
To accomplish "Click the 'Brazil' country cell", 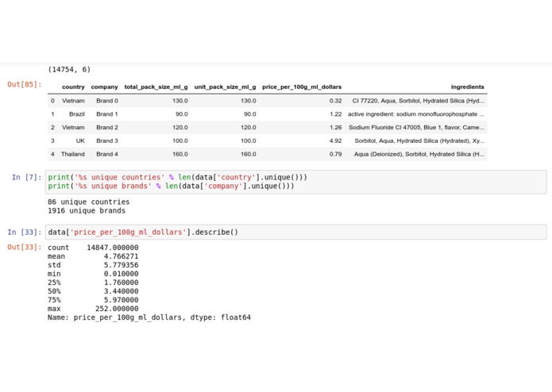I will coord(77,114).
